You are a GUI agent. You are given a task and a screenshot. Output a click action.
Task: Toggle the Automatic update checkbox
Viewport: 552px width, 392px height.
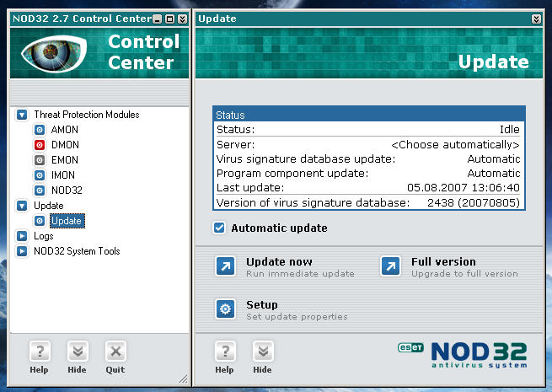pyautogui.click(x=219, y=228)
